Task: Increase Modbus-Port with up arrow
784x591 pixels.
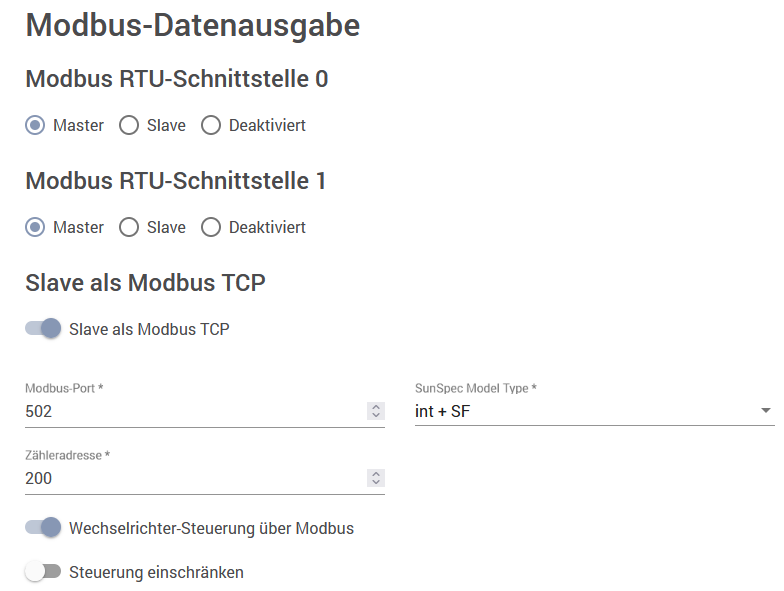Action: point(376,407)
